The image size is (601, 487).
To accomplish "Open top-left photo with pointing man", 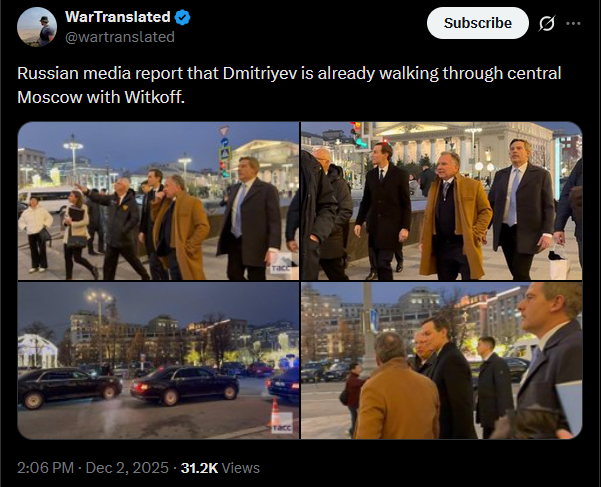I will point(158,201).
